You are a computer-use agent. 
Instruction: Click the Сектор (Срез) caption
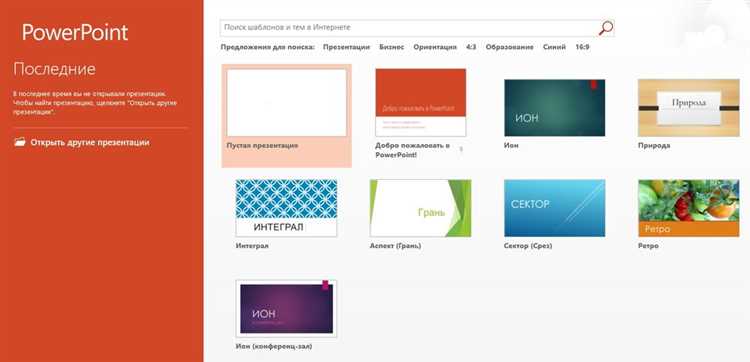click(528, 246)
